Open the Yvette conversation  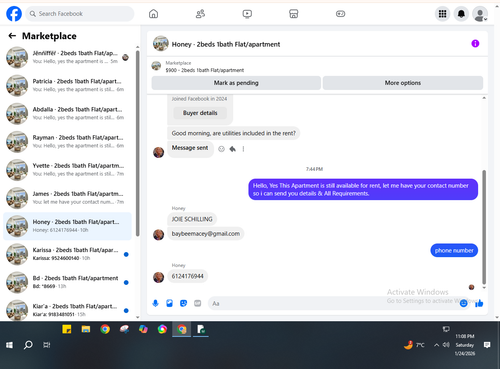point(68,170)
